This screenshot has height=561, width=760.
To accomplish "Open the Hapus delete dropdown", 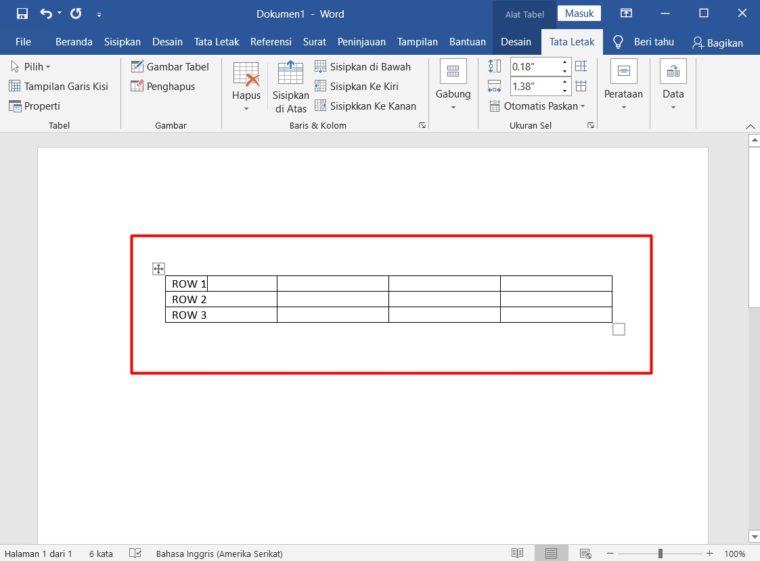I will 246,86.
